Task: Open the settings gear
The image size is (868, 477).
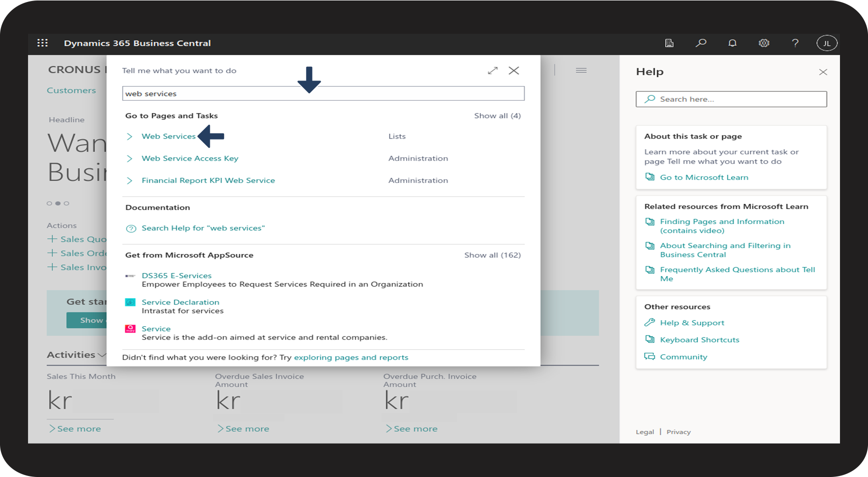Action: 764,43
